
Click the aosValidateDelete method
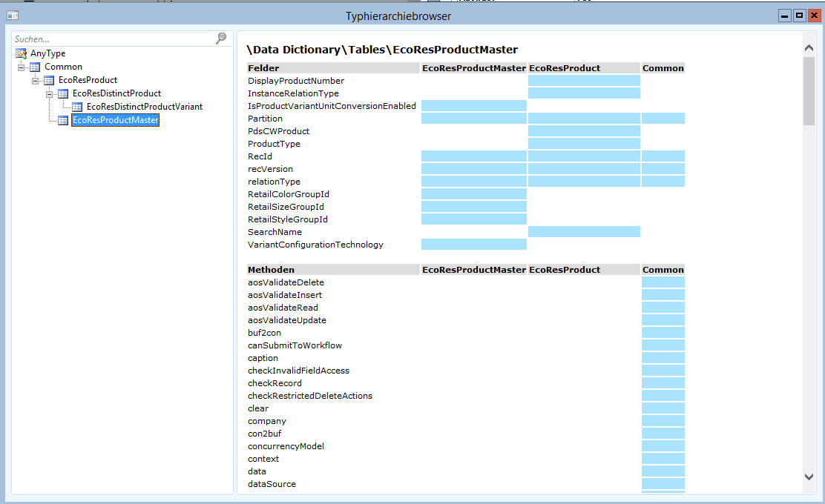(286, 282)
